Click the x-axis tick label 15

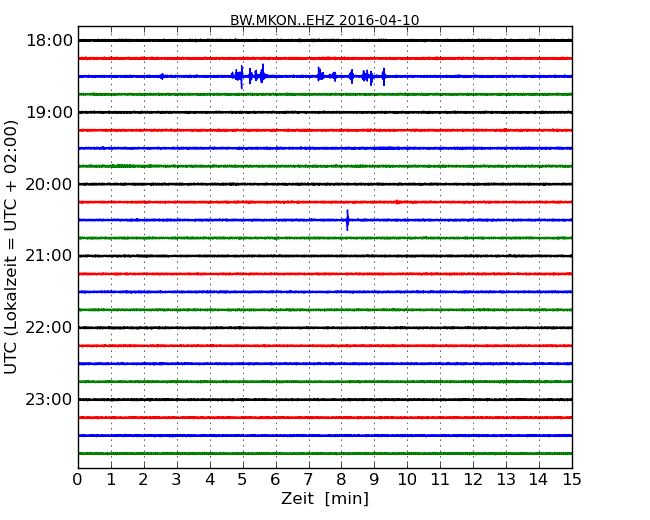coord(572,480)
